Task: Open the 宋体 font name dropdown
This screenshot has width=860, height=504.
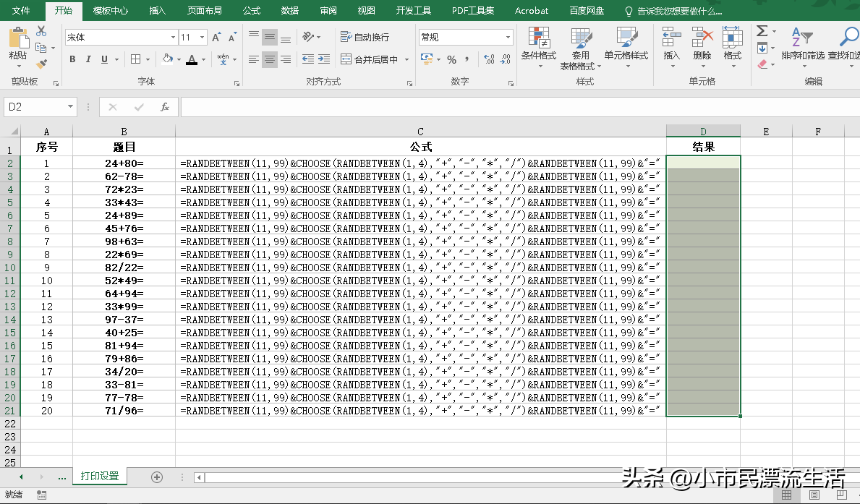Action: pyautogui.click(x=173, y=38)
